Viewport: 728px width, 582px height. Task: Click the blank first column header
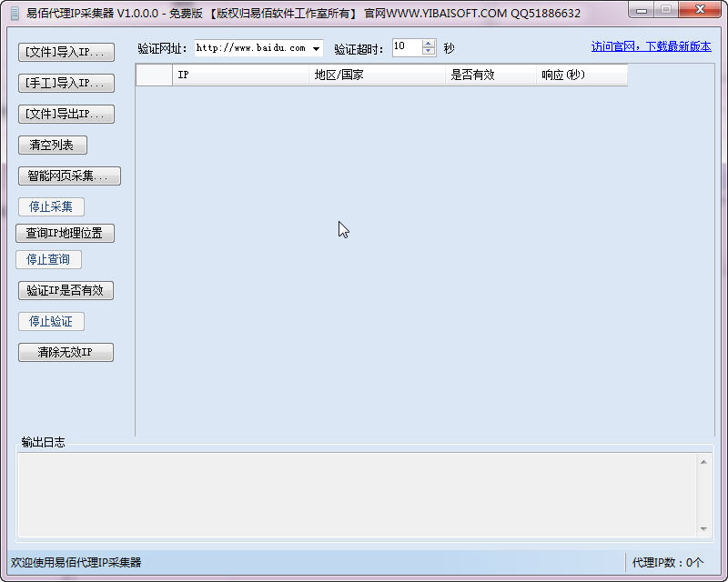click(154, 75)
